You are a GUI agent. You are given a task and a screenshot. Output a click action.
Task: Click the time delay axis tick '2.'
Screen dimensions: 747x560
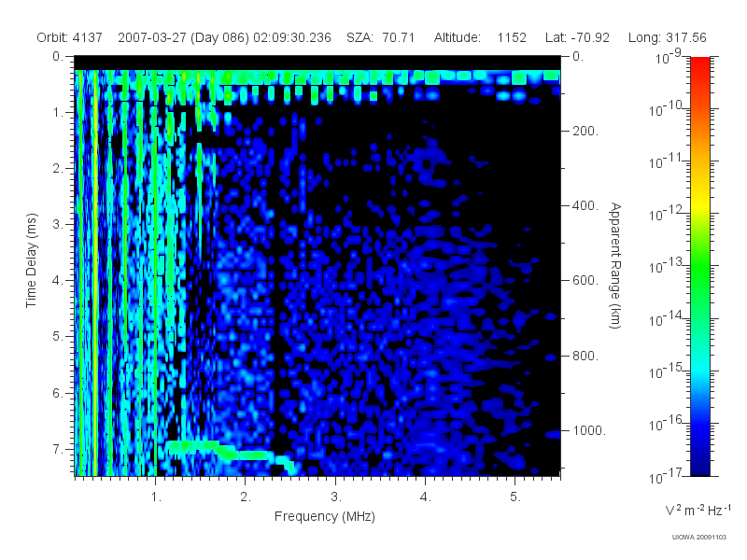pos(58,169)
